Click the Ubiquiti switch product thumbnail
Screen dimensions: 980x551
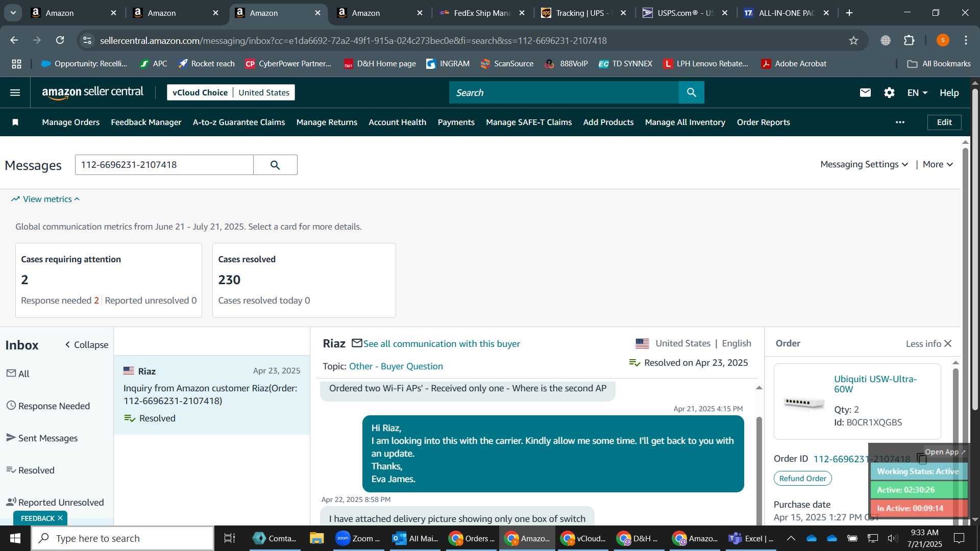[803, 403]
